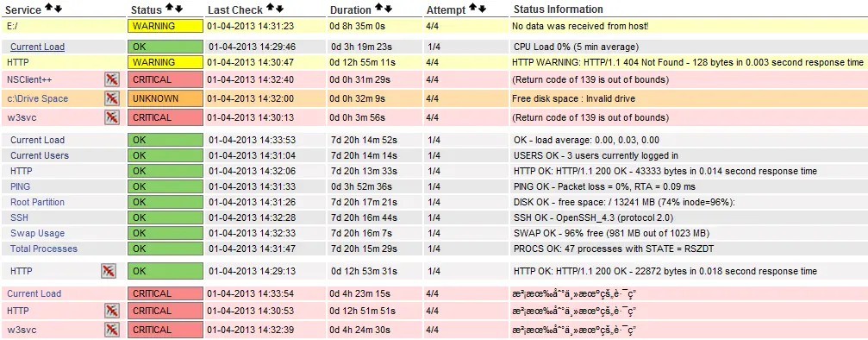Click disabled-notifications icon on w3svc row lasting 4h 24m
The height and width of the screenshot is (340, 868).
[x=112, y=330]
